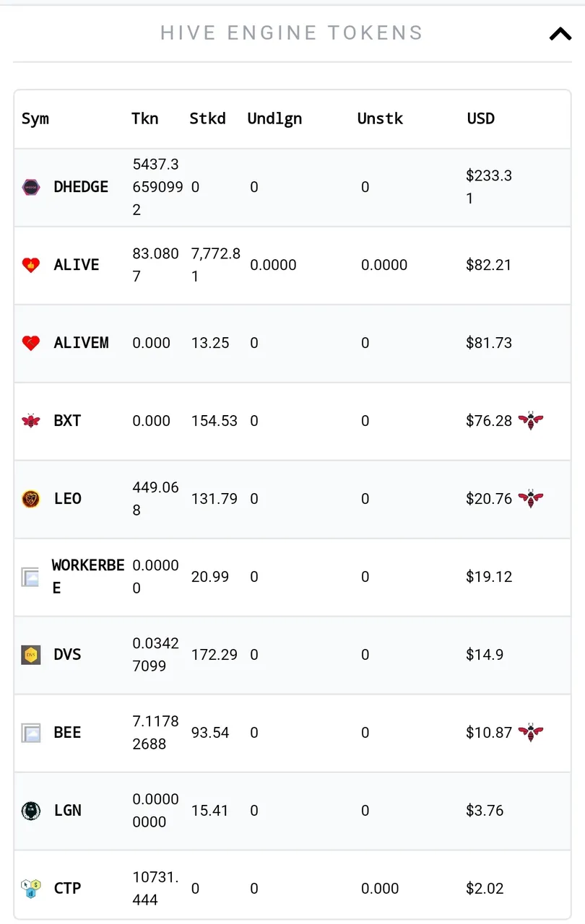Click the Sym column header

(x=35, y=118)
